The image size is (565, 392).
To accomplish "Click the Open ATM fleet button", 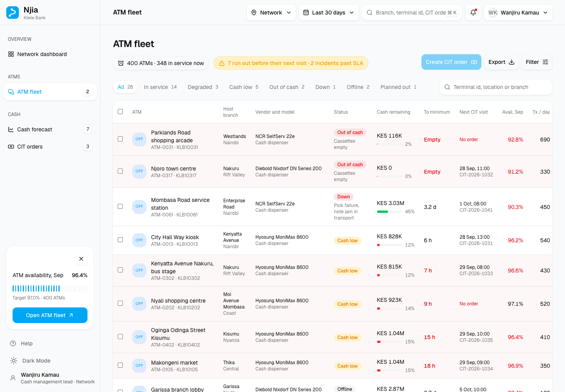I will pos(50,315).
